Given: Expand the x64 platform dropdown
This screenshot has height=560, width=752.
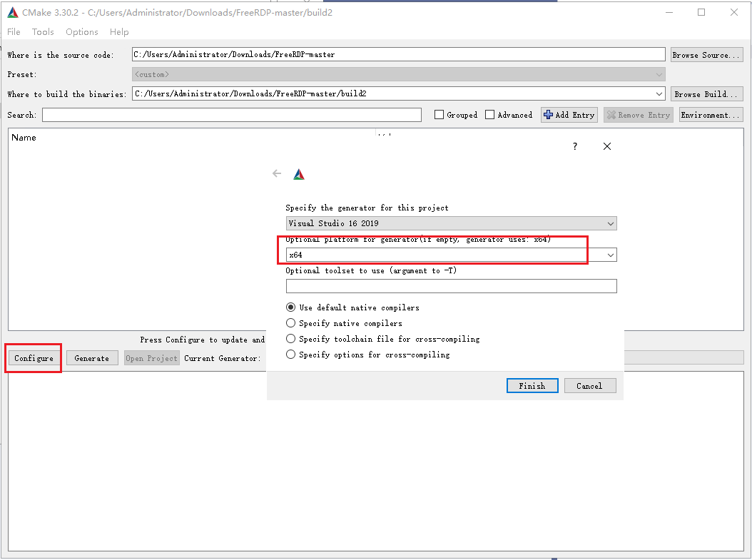Looking at the screenshot, I should click(x=611, y=255).
